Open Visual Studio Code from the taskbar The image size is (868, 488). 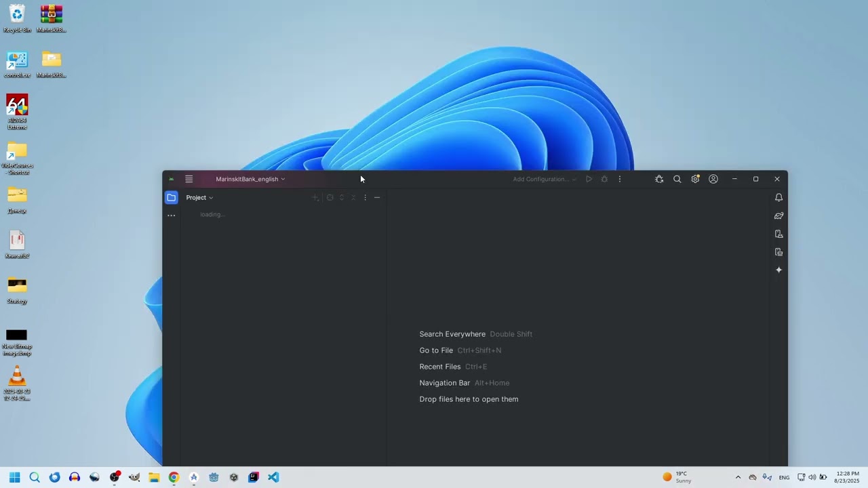click(273, 477)
